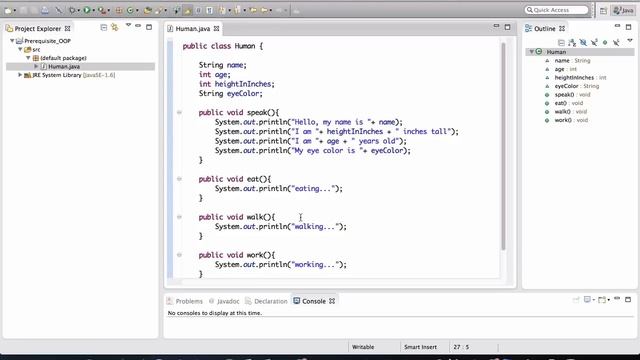Click Last Edit Location arrow icon

coord(253,10)
